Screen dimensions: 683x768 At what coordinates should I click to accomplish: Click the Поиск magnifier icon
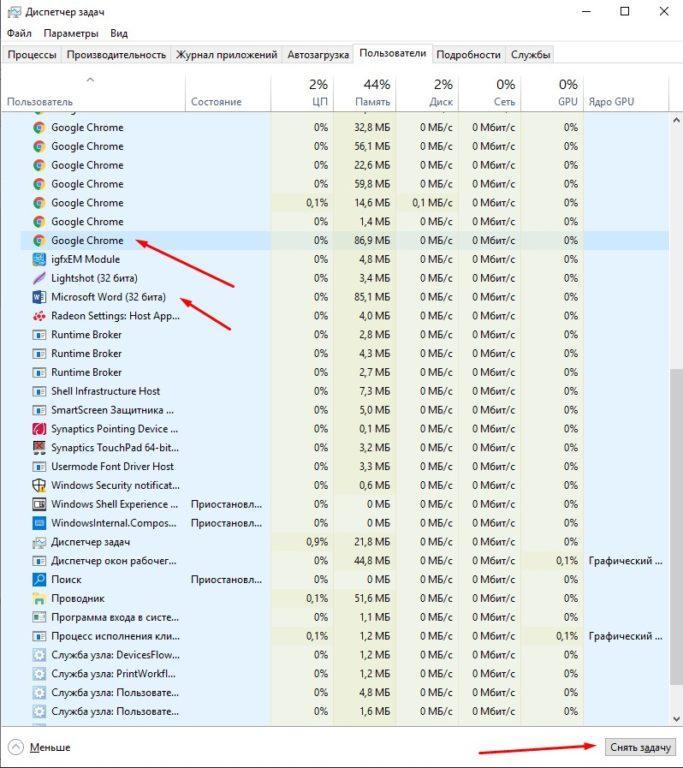tap(39, 579)
